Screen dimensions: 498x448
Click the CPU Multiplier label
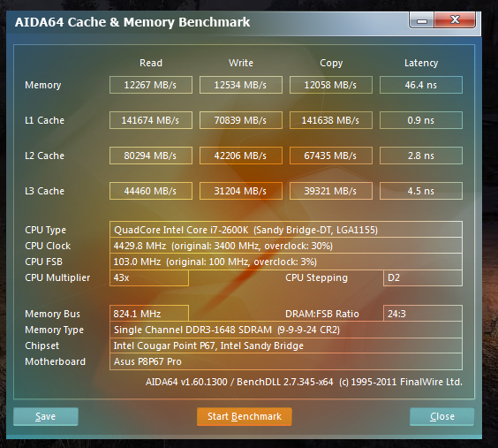57,277
